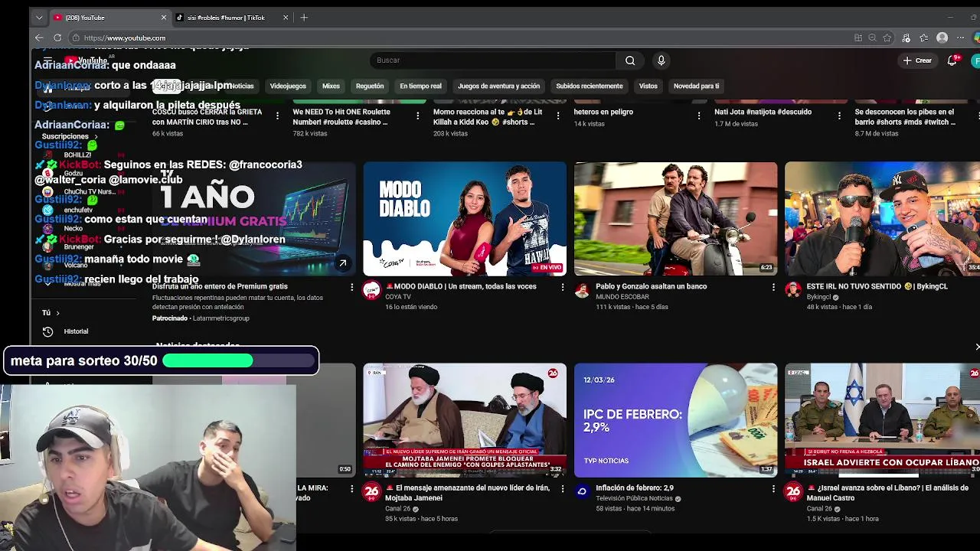Click the MUNDO ESCOBAR channel avatar
The width and height of the screenshot is (980, 551).
582,290
